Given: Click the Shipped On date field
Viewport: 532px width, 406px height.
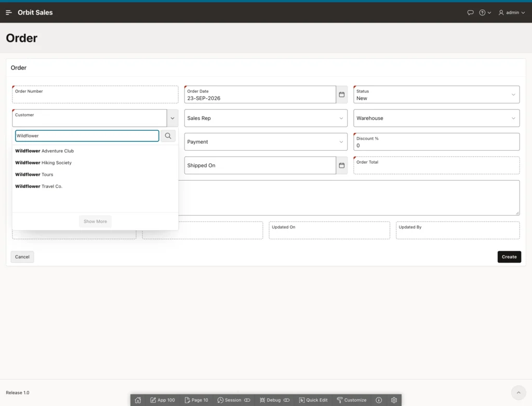Looking at the screenshot, I should pos(260,166).
